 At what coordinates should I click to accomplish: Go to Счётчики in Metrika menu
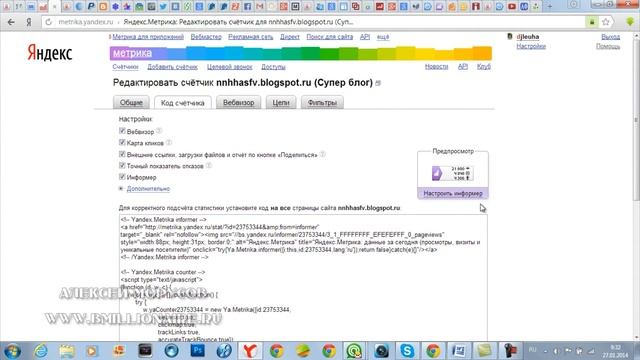[x=125, y=67]
